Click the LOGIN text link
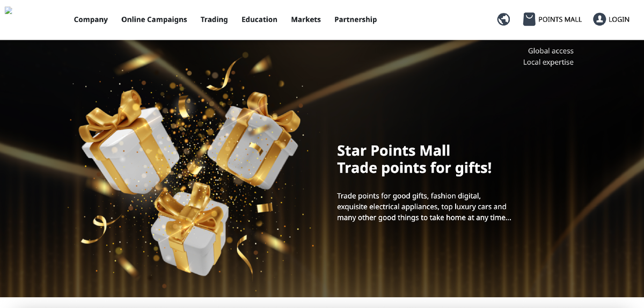644x308 pixels. (x=619, y=19)
